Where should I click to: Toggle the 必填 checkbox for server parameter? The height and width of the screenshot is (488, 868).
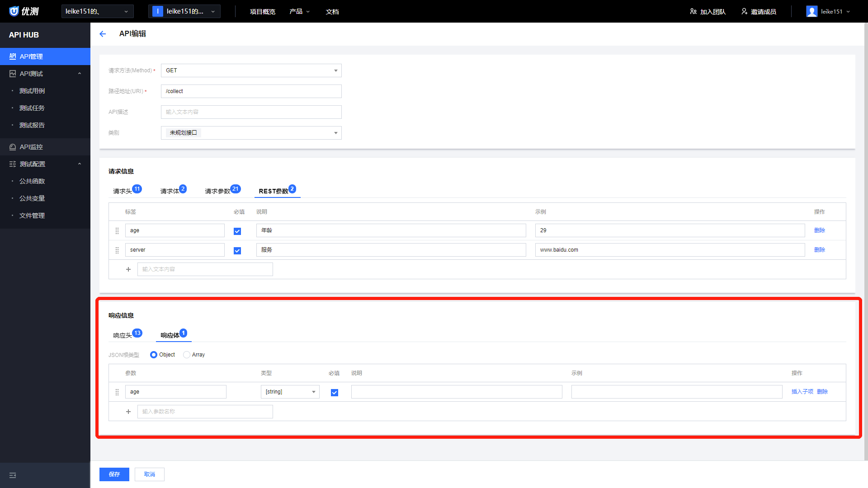(x=238, y=250)
